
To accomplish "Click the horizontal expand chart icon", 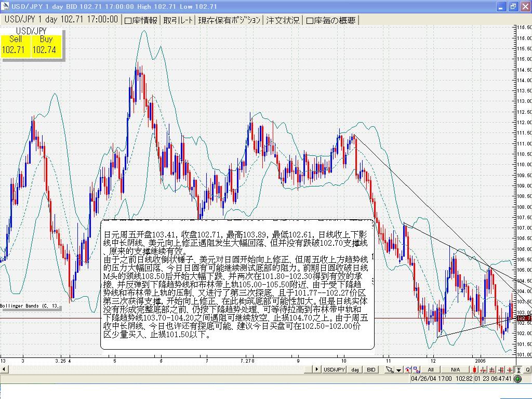I will tap(492, 369).
